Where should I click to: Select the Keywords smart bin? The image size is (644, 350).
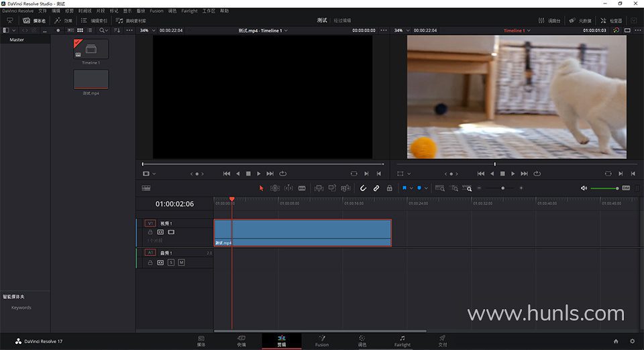pos(21,308)
